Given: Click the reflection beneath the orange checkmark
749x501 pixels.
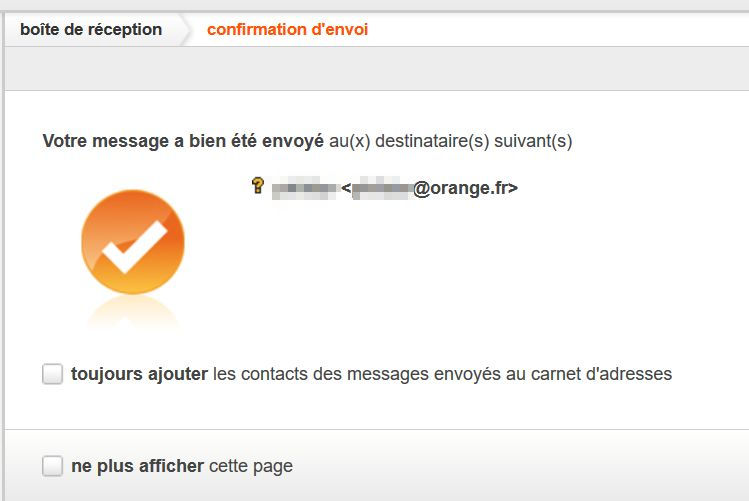Looking at the screenshot, I should (x=132, y=312).
